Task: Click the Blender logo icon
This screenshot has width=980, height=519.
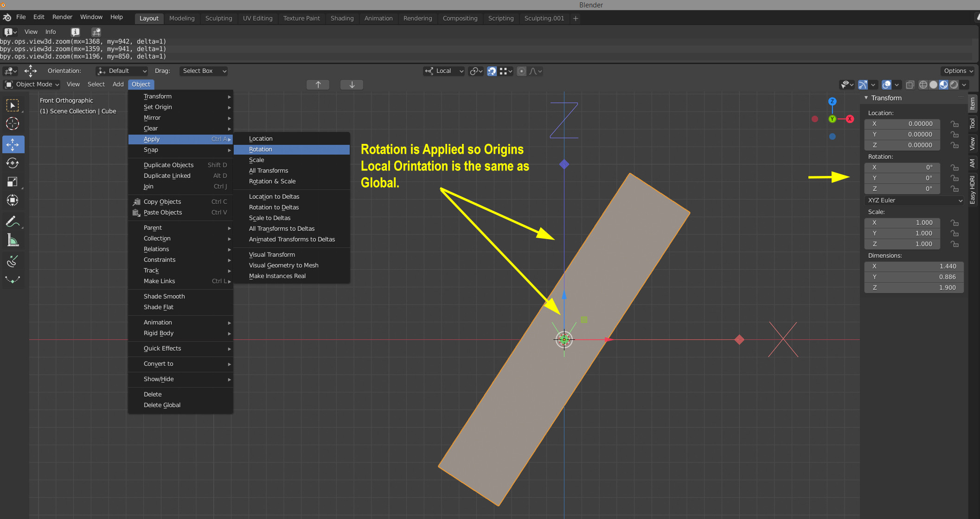Action: click(7, 17)
